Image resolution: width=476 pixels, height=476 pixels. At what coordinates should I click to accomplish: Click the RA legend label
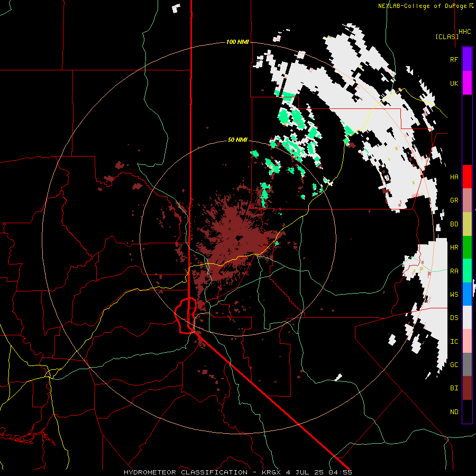tap(454, 271)
